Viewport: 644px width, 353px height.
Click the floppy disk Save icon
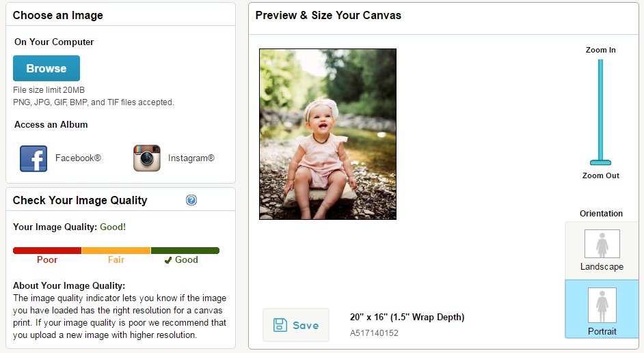coord(280,325)
